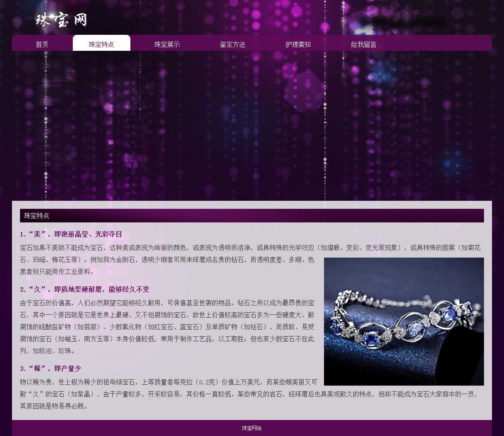Click the sapphire bracelet photo

click(404, 321)
